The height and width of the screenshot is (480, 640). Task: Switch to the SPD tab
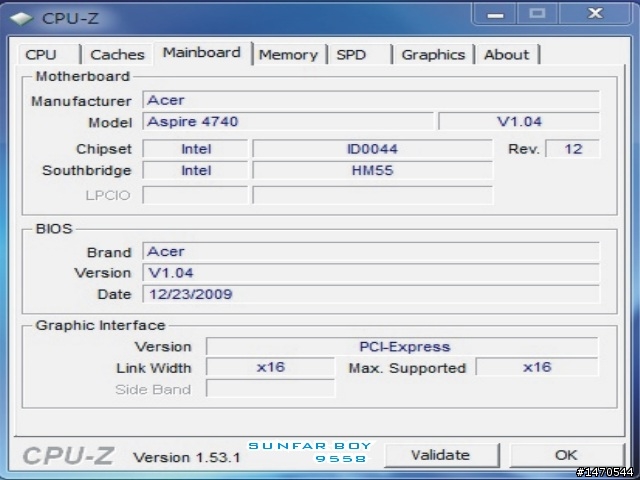click(x=359, y=54)
